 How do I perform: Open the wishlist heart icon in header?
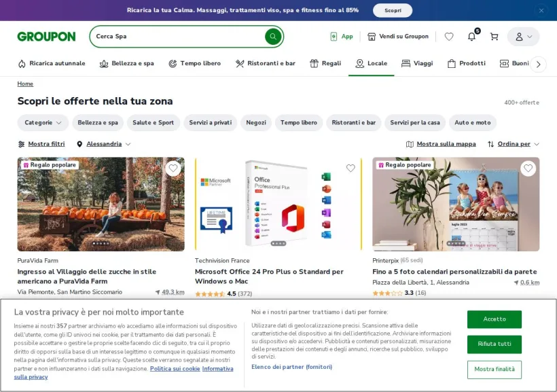[449, 37]
